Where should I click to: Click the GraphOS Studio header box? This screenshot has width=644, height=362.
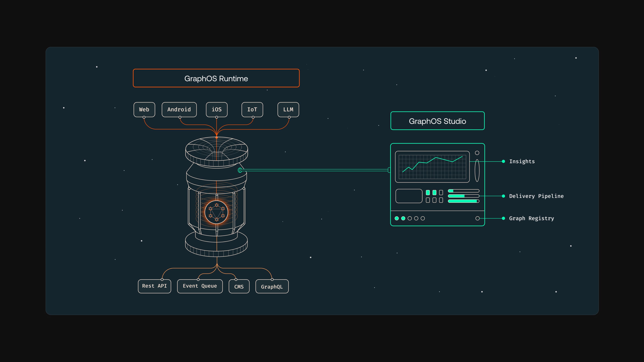[x=438, y=121]
